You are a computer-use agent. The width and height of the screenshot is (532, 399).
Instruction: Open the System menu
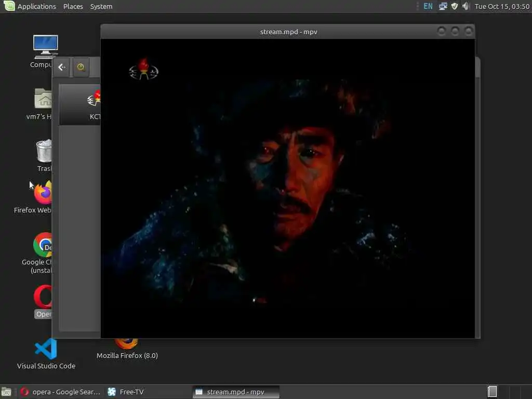(101, 6)
